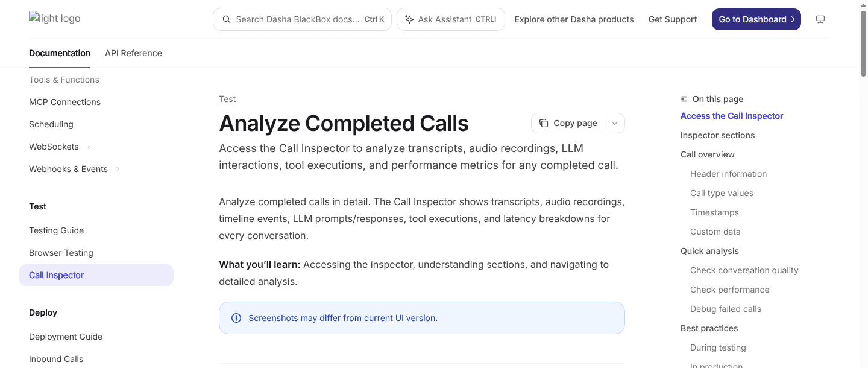
Task: Click the info icon in screenshots notice
Action: 236,318
